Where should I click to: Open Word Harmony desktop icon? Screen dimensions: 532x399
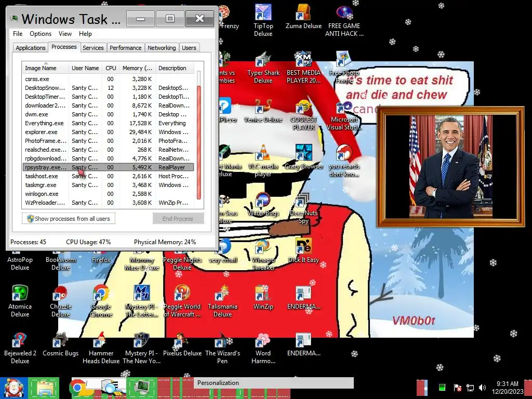263,348
